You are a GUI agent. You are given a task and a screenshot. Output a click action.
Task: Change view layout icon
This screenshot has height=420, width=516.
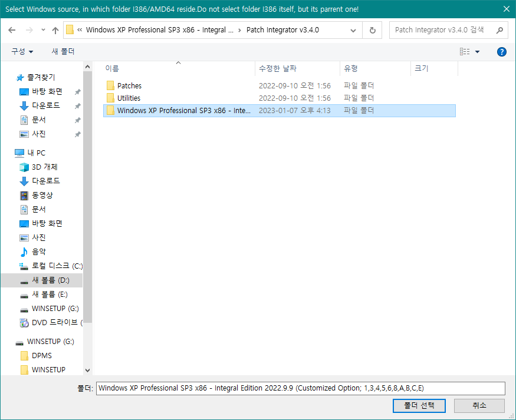point(465,52)
